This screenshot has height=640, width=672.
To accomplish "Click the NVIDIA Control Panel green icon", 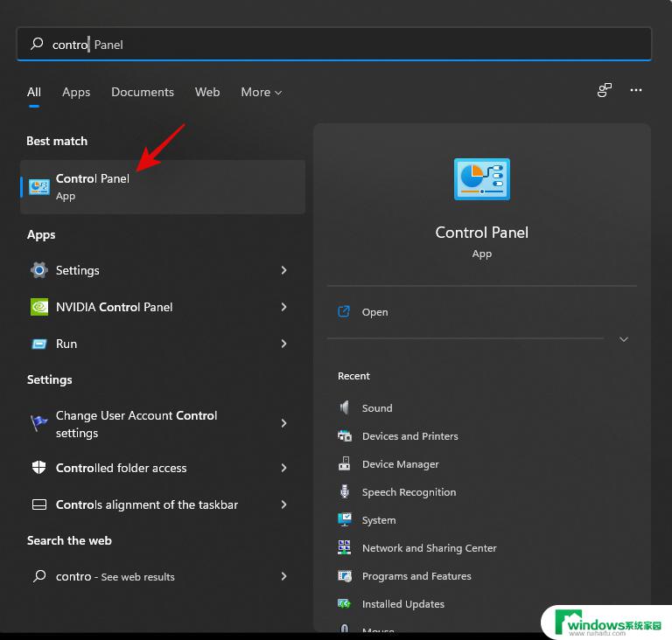I will [x=39, y=307].
